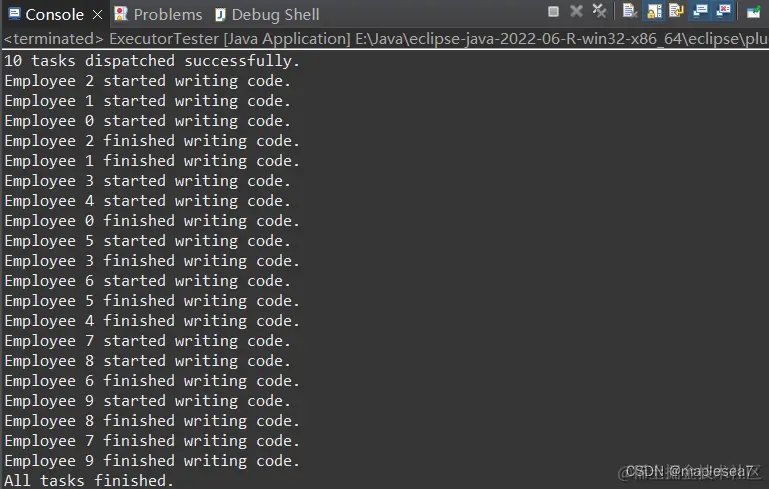Click the Clear Console document icon

[x=629, y=11]
